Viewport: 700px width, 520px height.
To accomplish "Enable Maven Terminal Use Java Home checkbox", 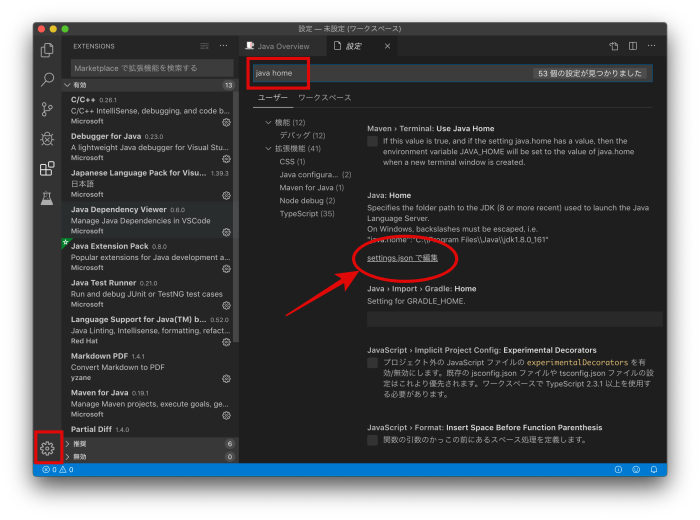I will click(372, 141).
